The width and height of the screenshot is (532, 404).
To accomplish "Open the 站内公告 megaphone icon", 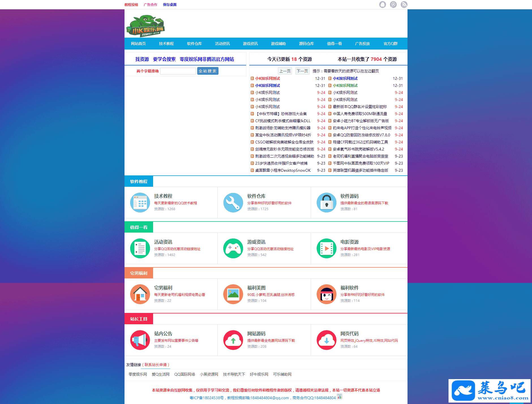I will (x=140, y=340).
